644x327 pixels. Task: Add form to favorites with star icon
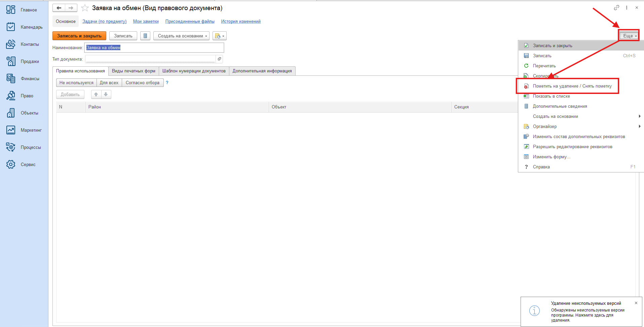[x=85, y=8]
